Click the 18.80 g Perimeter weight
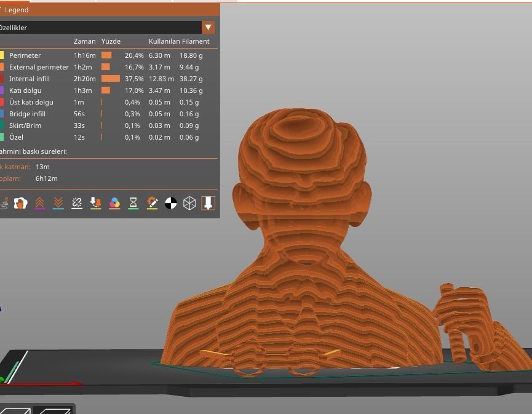 (x=191, y=55)
